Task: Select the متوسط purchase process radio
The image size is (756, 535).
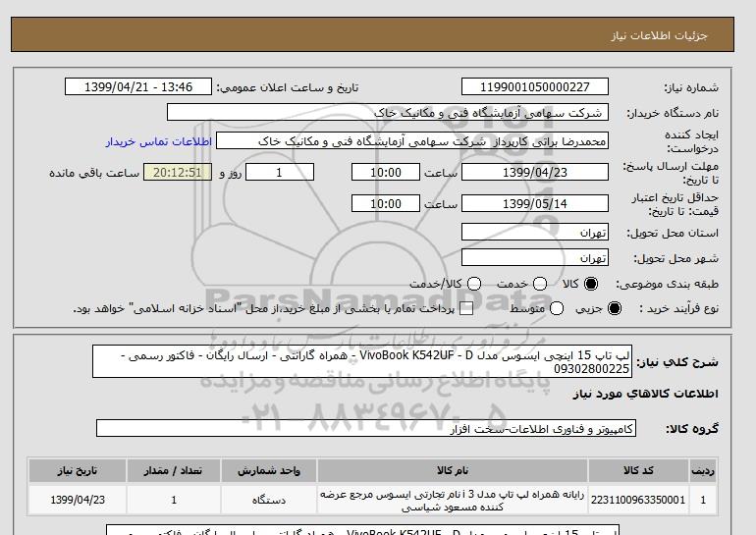Action: pos(557,308)
